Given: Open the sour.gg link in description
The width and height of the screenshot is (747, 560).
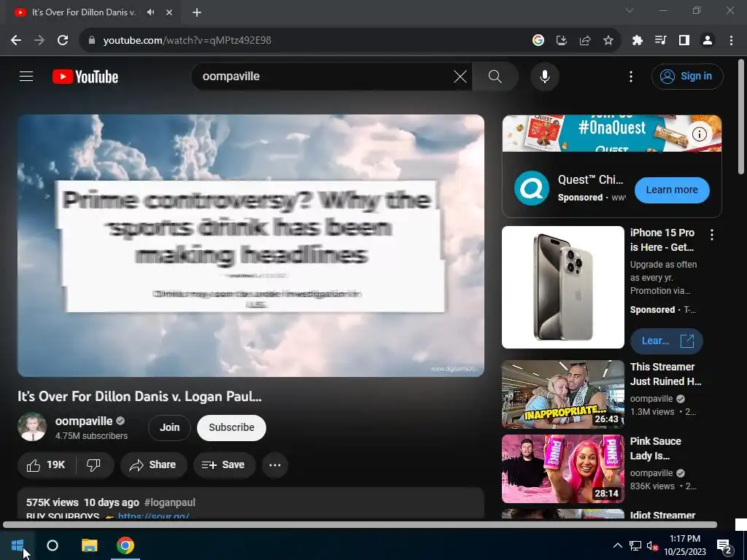Looking at the screenshot, I should [153, 516].
